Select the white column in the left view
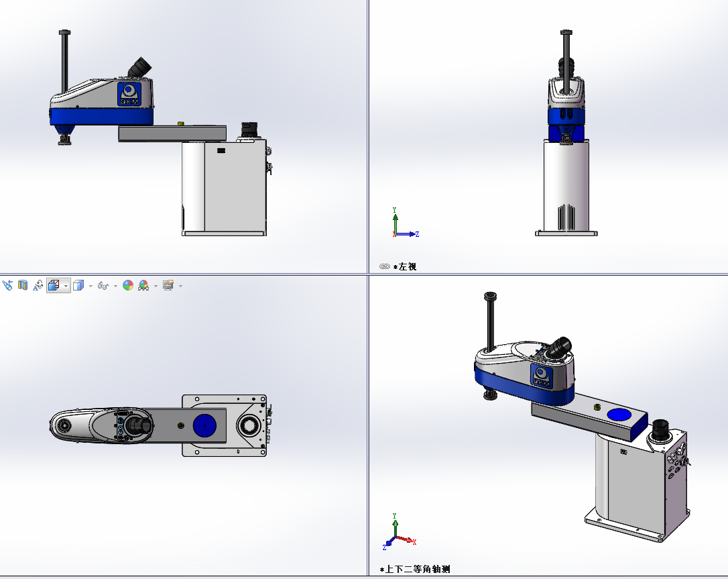The height and width of the screenshot is (579, 728). click(x=566, y=186)
